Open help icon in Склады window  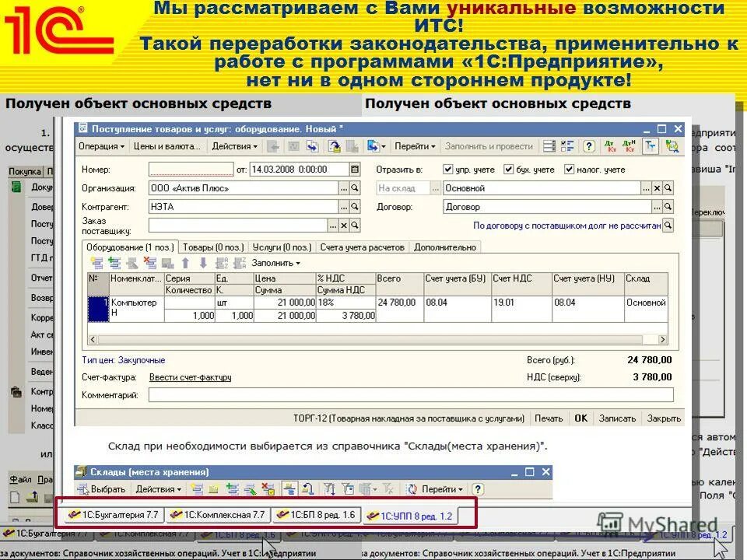(x=478, y=489)
